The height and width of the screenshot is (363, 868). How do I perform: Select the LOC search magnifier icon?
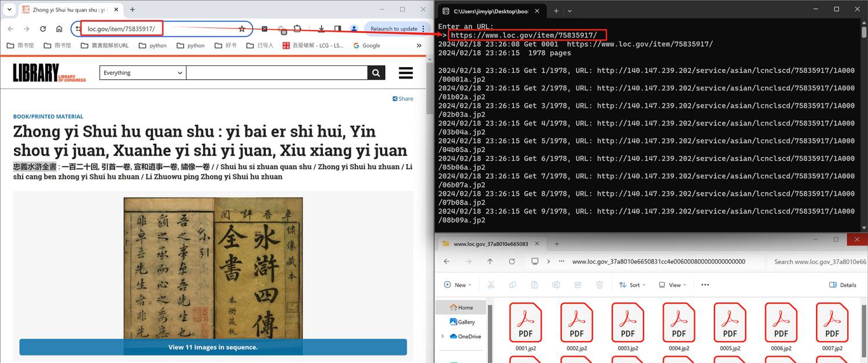[x=375, y=72]
